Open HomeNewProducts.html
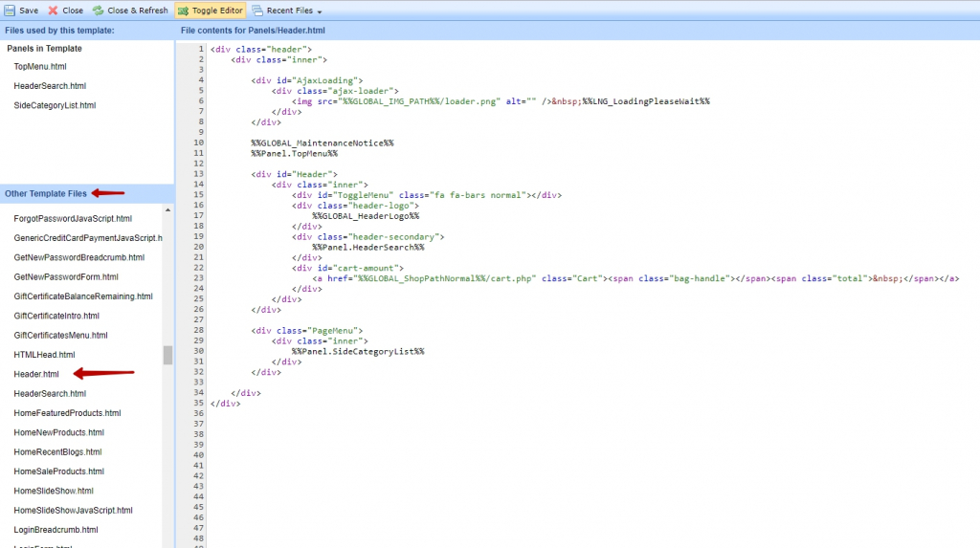 tap(58, 432)
